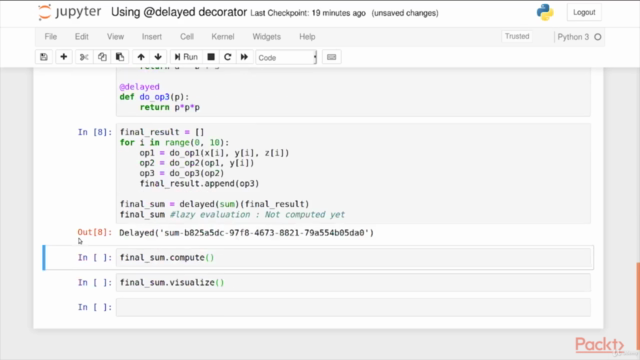Open the command palette keyboard icon

[x=331, y=57]
